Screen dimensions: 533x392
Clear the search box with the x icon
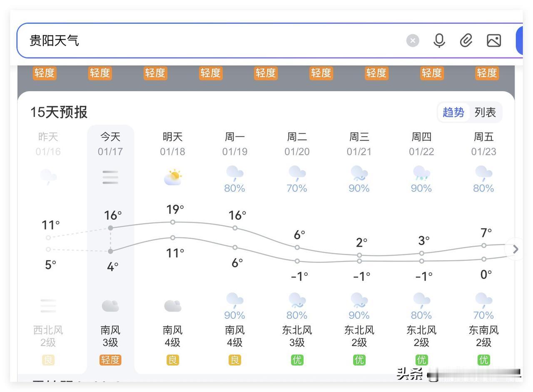tap(413, 40)
